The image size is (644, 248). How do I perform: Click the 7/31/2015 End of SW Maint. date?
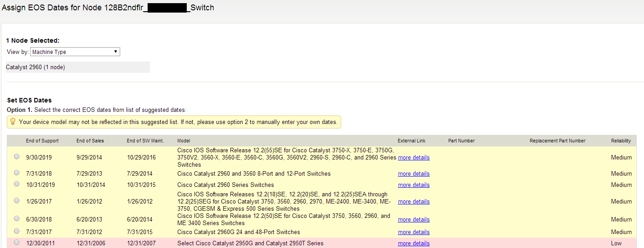[x=140, y=232]
